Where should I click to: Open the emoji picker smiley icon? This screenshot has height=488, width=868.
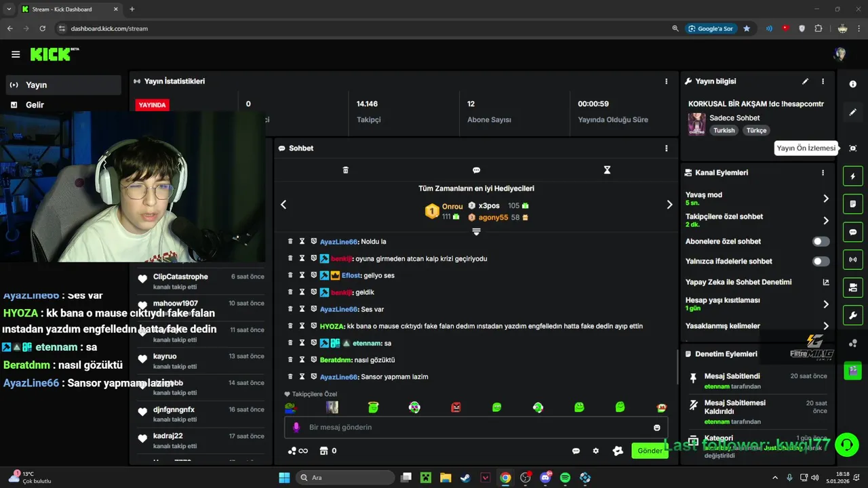656,428
